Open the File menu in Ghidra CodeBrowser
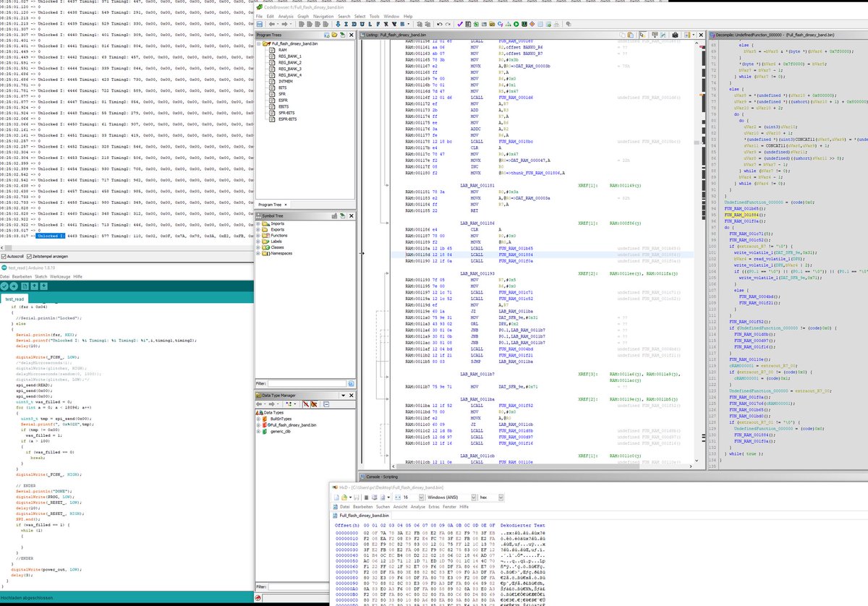Viewport: 868px width, 606px height. point(260,15)
